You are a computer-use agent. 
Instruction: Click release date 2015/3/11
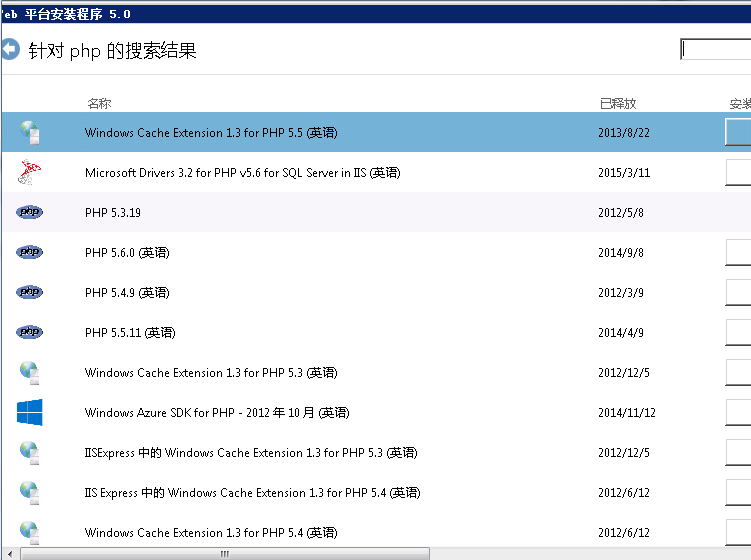(x=624, y=172)
